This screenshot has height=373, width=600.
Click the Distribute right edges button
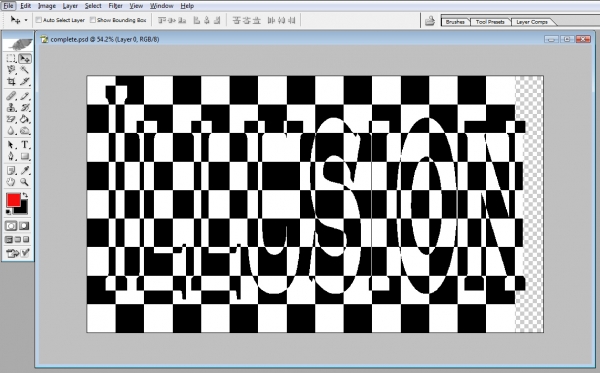[x=291, y=20]
